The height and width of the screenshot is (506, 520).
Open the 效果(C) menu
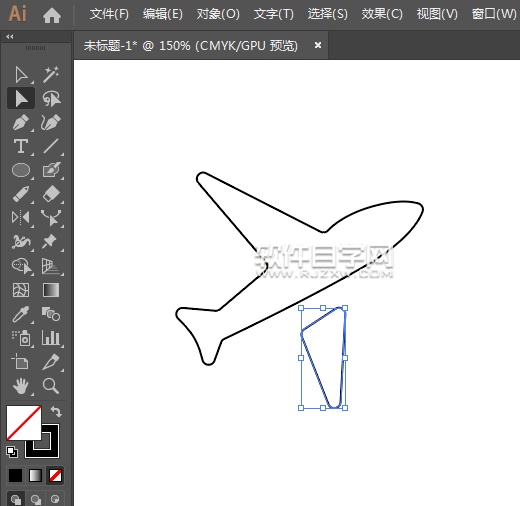tap(382, 14)
